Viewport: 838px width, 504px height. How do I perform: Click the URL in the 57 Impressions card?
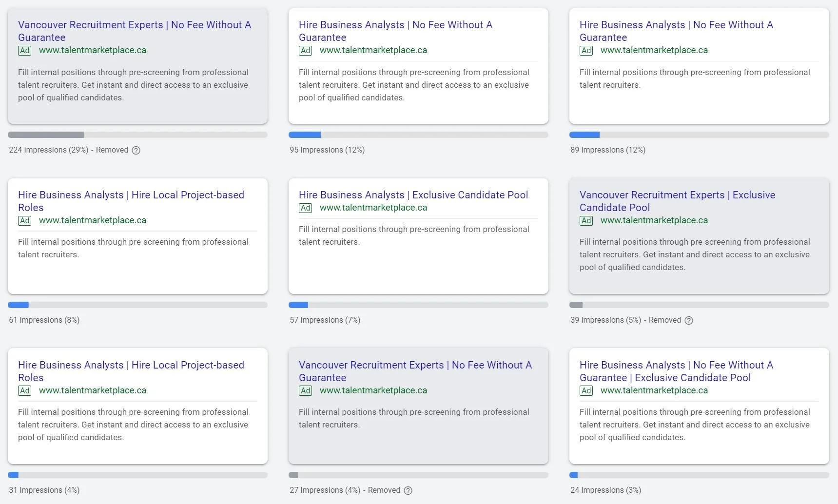click(373, 208)
